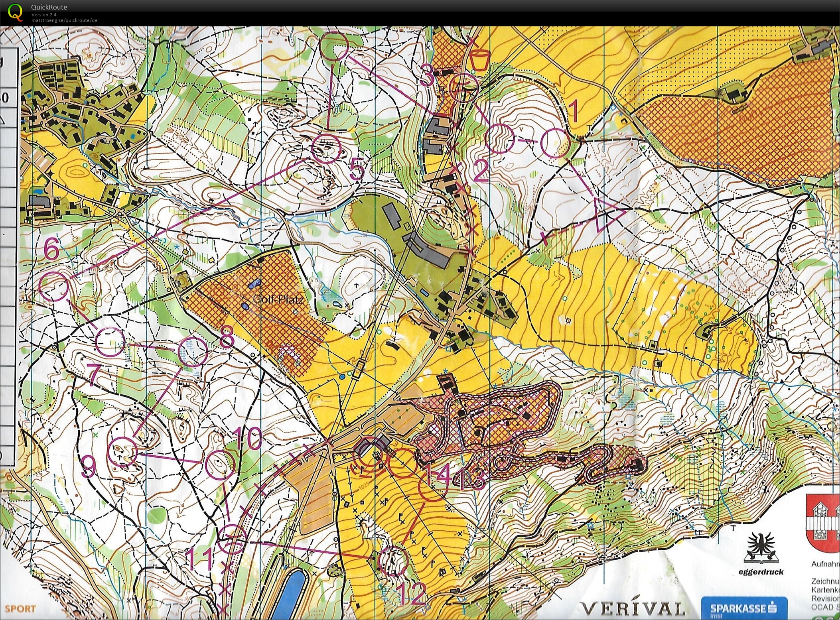
Task: Select control circle number 5
Action: pos(326,148)
